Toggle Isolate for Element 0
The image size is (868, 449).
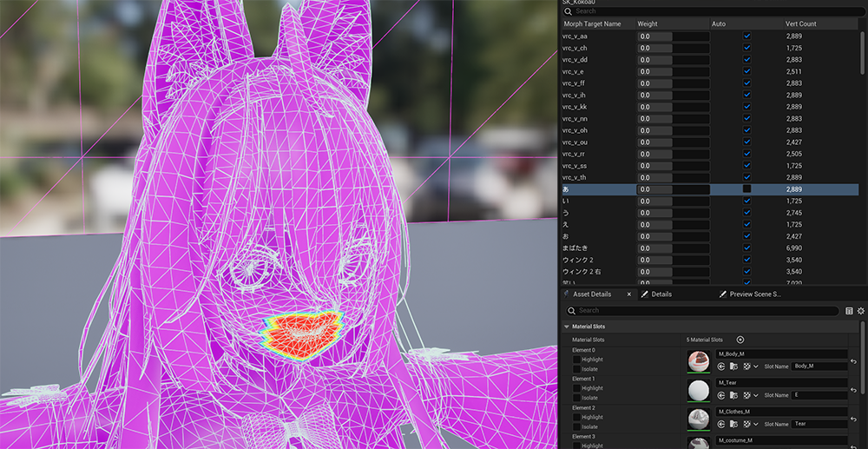[x=576, y=369]
